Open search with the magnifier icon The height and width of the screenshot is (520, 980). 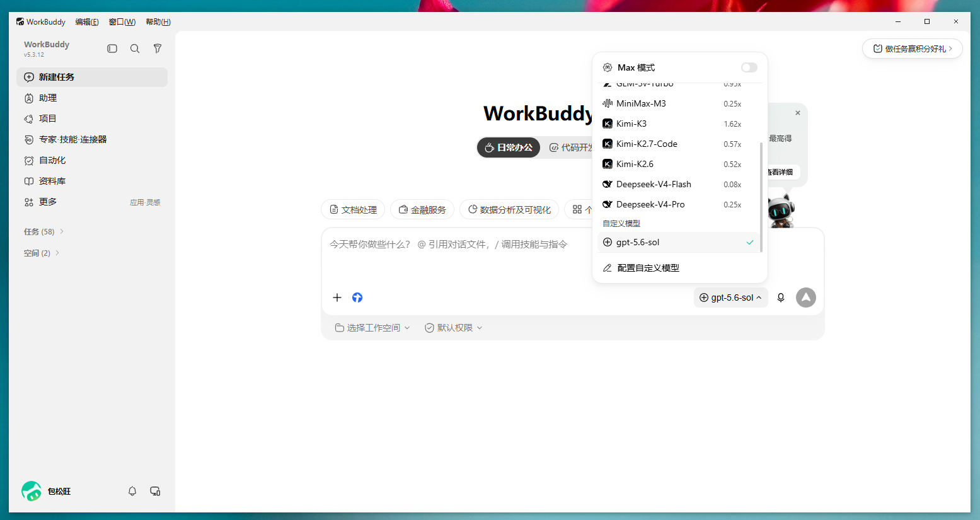[135, 49]
